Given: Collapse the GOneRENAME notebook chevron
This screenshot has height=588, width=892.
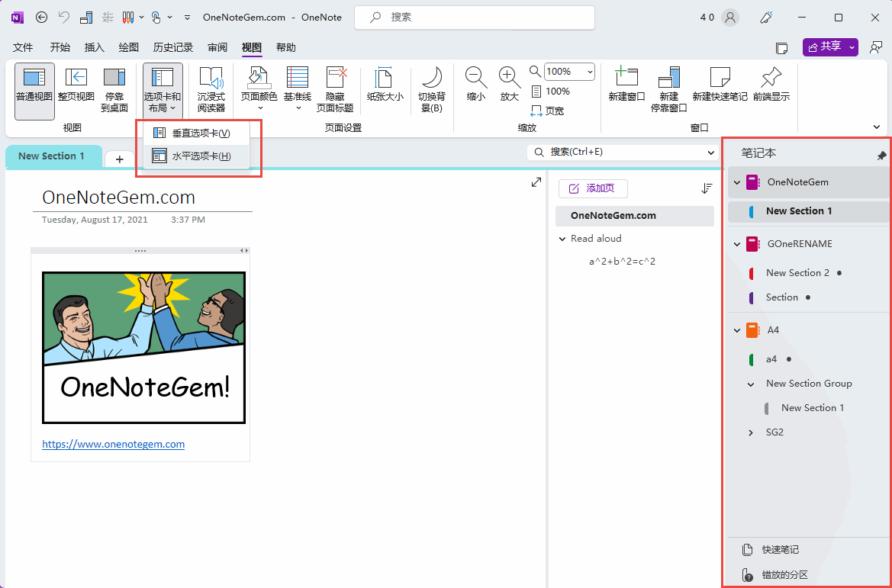Looking at the screenshot, I should click(737, 245).
